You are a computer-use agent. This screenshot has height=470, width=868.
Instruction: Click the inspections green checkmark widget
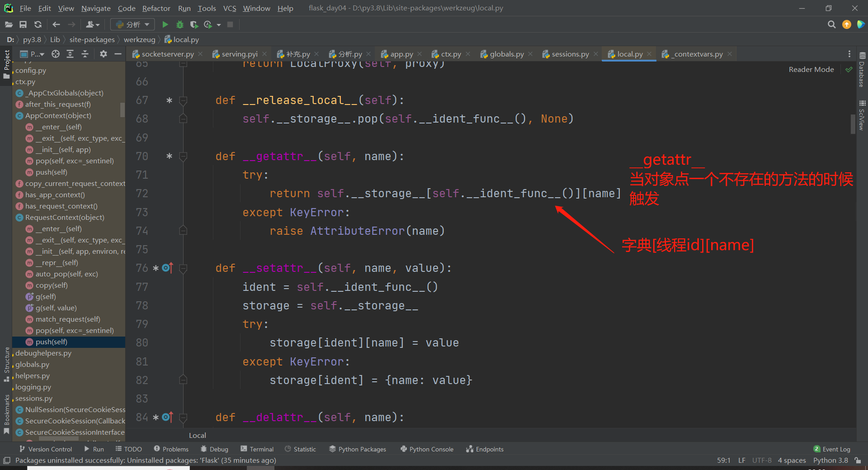(x=849, y=69)
